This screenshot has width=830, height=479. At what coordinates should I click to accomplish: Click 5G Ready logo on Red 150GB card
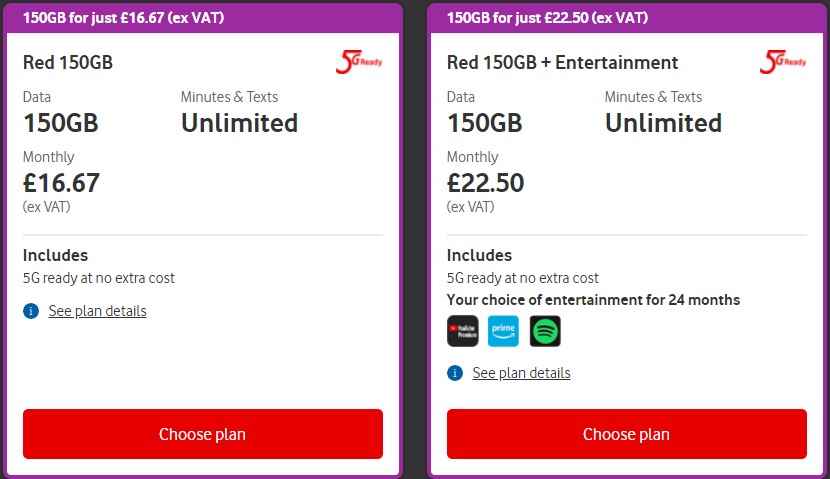click(x=359, y=62)
